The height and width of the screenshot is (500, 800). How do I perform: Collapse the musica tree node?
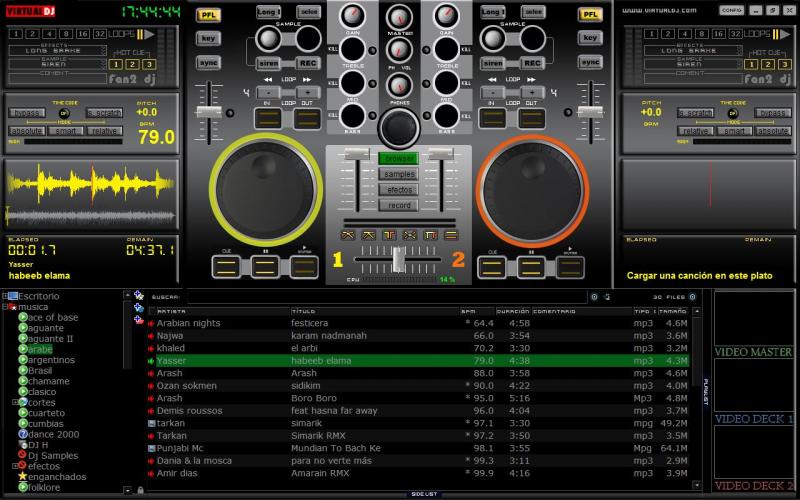pos(4,307)
